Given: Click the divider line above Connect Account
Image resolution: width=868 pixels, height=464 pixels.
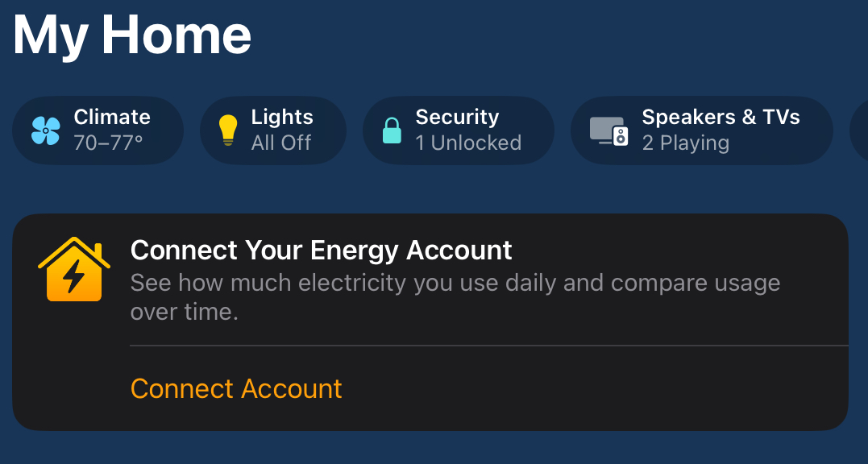Looking at the screenshot, I should tap(488, 346).
